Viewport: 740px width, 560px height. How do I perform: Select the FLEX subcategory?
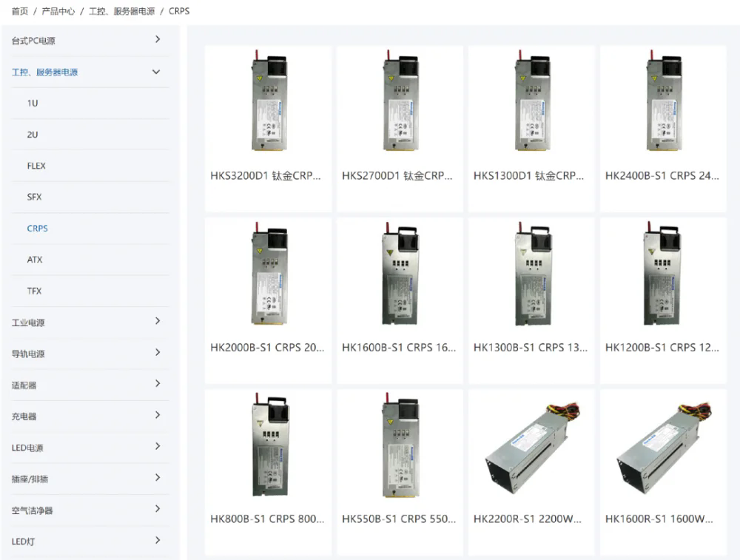tap(36, 166)
